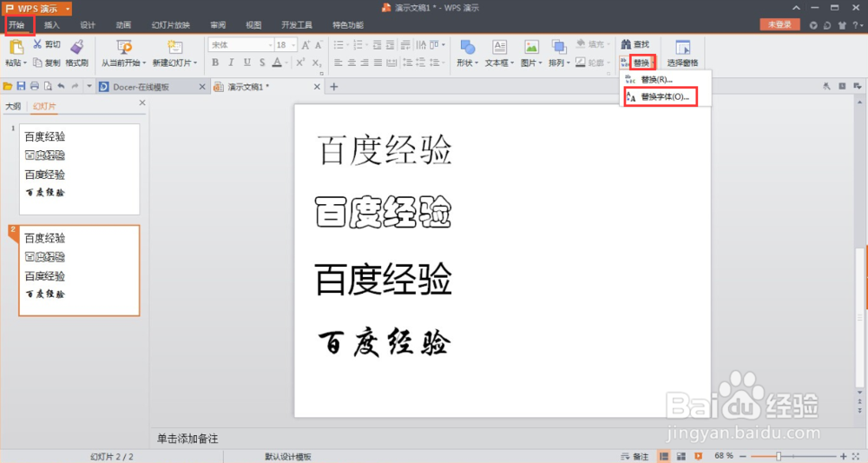This screenshot has height=463, width=868.
Task: Click the Copy (复制) button
Action: click(x=47, y=63)
